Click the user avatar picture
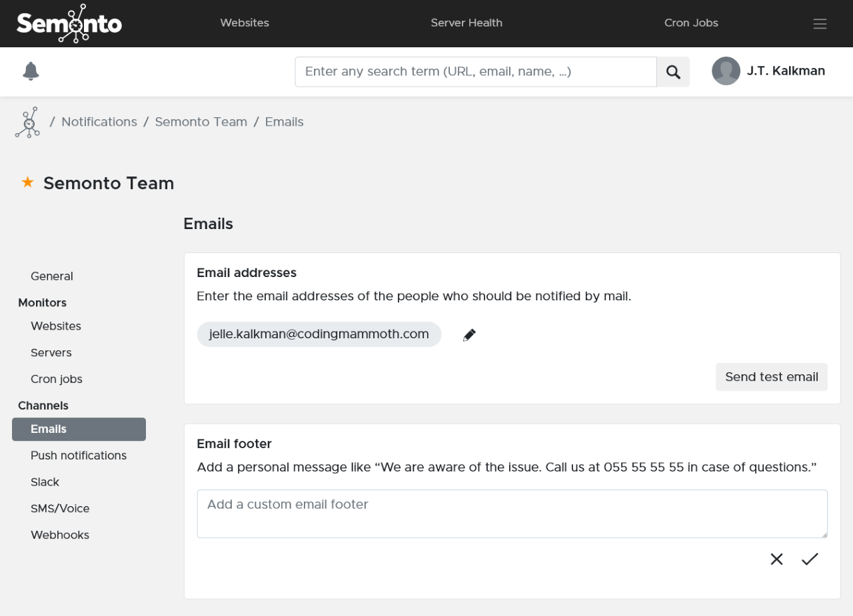Screen dimensions: 853x616 click(726, 71)
